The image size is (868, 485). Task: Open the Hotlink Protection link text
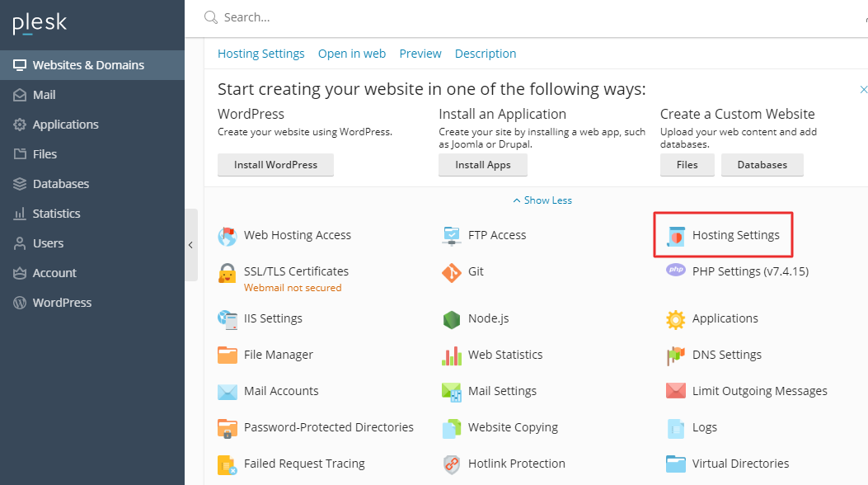(517, 464)
